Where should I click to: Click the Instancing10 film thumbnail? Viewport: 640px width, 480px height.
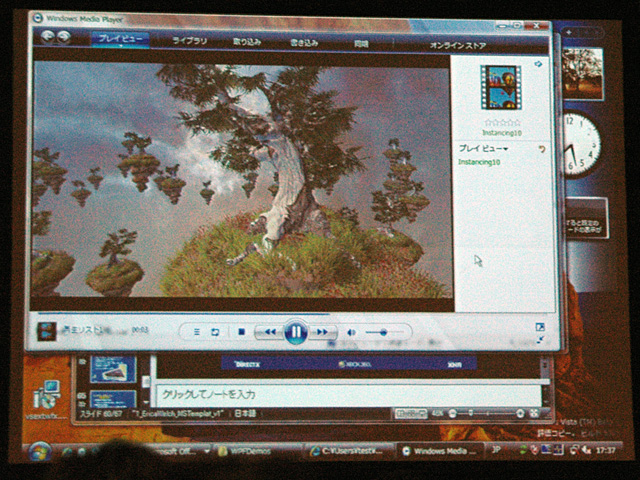(501, 88)
